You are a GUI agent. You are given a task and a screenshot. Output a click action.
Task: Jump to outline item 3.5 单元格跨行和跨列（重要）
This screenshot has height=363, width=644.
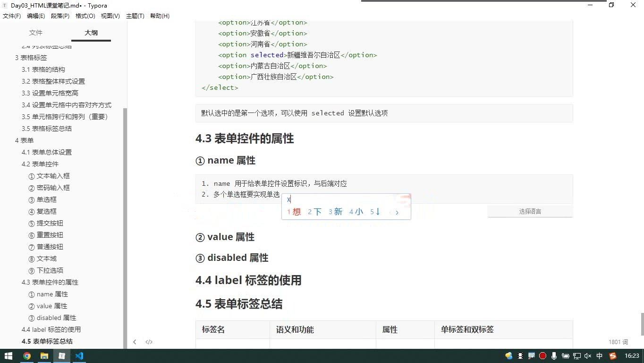pyautogui.click(x=65, y=117)
